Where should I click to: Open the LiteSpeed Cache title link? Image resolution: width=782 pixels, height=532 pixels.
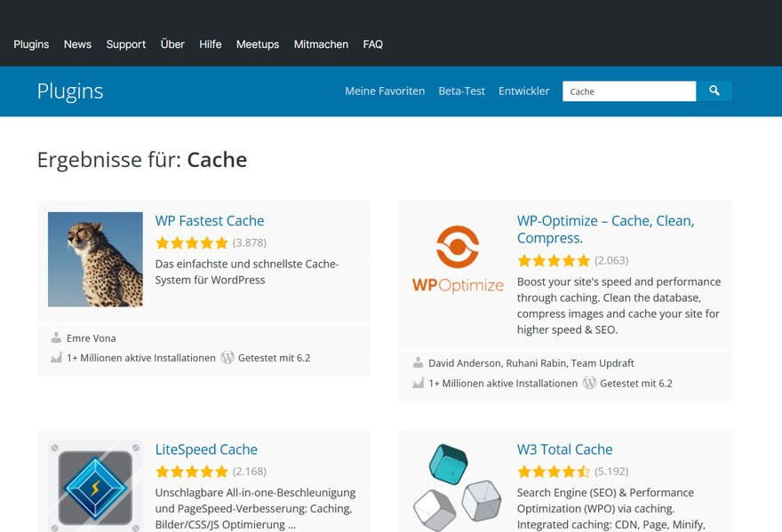(x=206, y=449)
